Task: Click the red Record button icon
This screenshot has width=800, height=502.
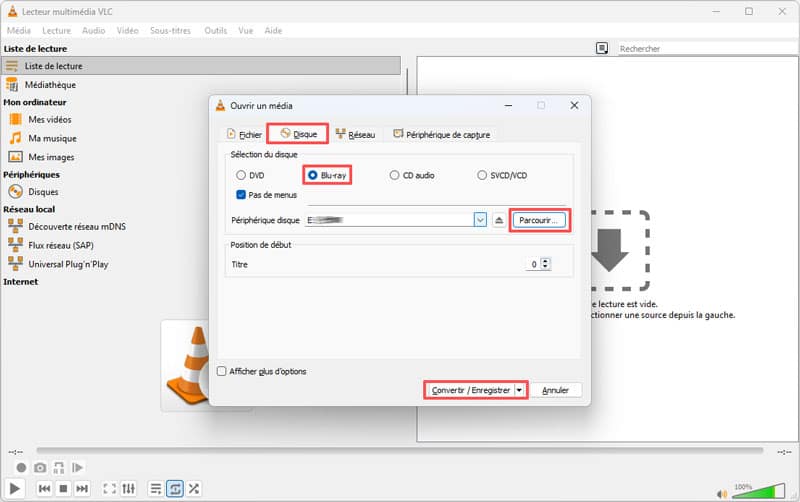Action: tap(20, 467)
